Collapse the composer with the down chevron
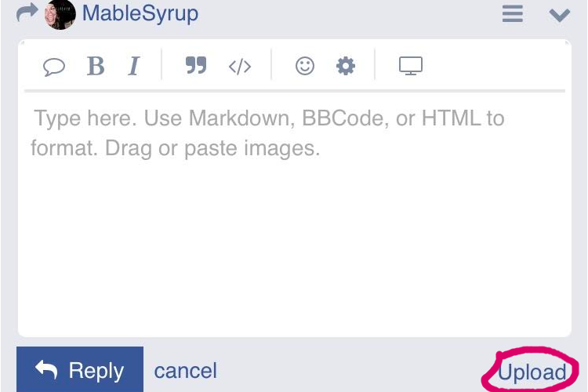 [560, 16]
